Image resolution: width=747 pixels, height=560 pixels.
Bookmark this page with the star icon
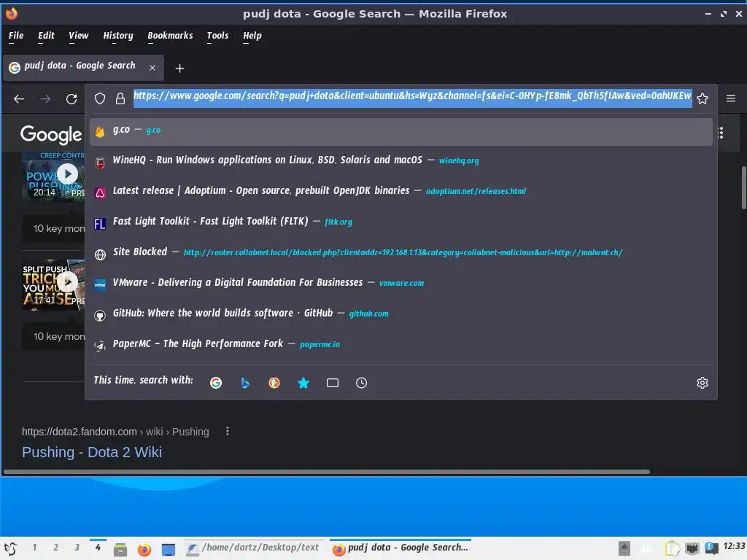(703, 98)
